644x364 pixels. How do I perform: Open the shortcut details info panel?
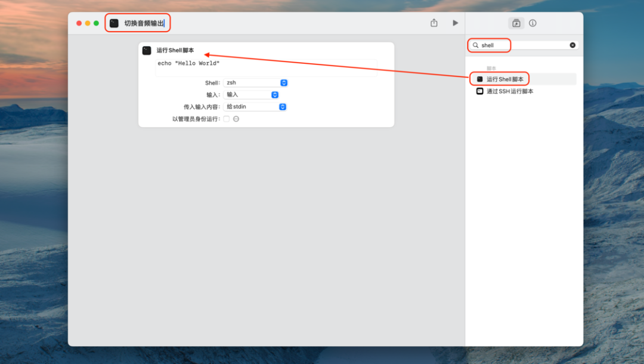click(532, 23)
